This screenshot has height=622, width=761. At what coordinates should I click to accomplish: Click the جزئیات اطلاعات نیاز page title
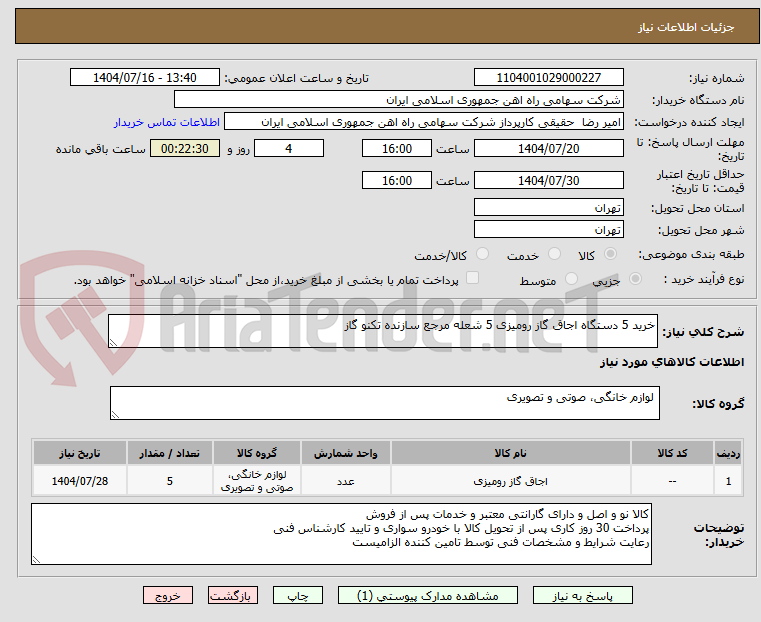pyautogui.click(x=686, y=27)
